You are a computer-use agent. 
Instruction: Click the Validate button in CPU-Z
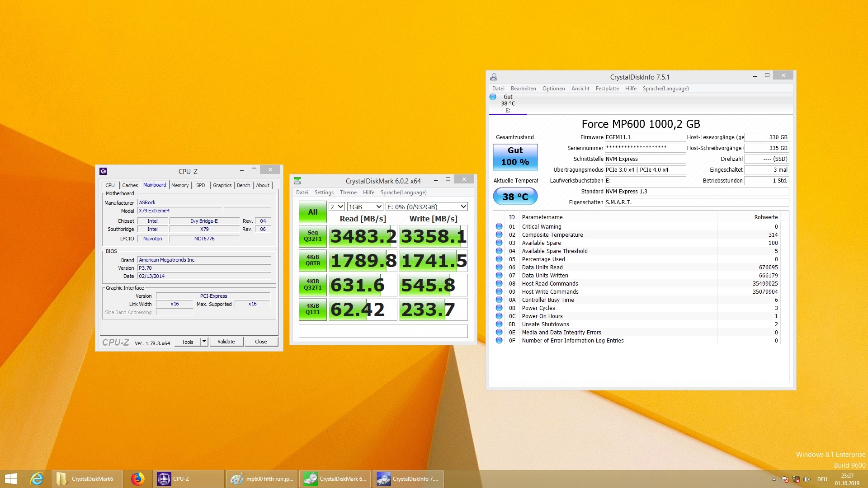(x=226, y=342)
